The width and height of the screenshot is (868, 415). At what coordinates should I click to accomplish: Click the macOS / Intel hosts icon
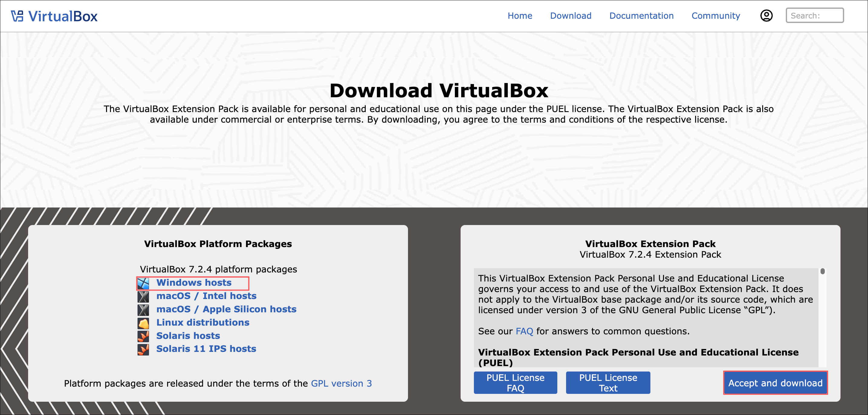tap(143, 296)
